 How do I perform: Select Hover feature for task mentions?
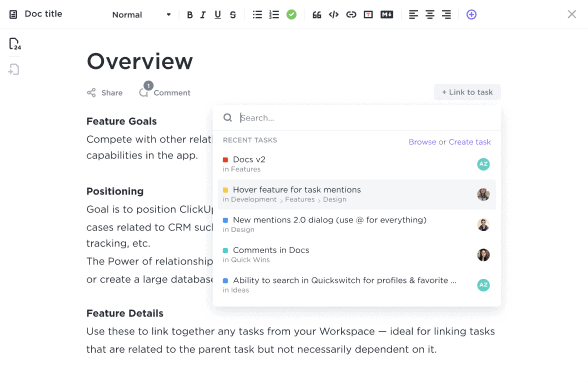[357, 194]
